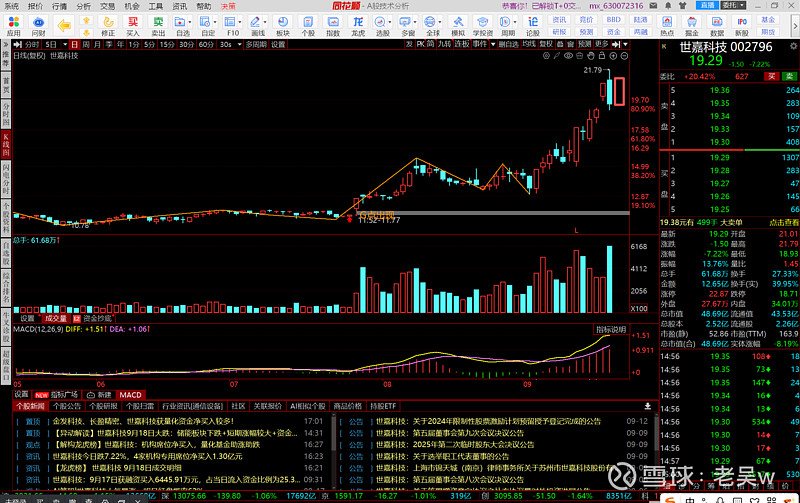The image size is (800, 503).
Task: Switch chart to 月 monthly period
Action: point(97,44)
